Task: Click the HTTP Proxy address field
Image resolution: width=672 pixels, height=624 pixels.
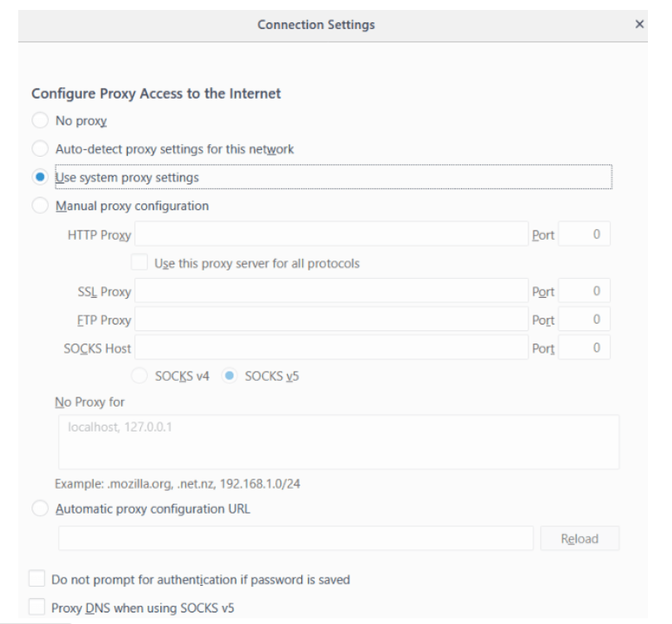Action: pyautogui.click(x=331, y=234)
